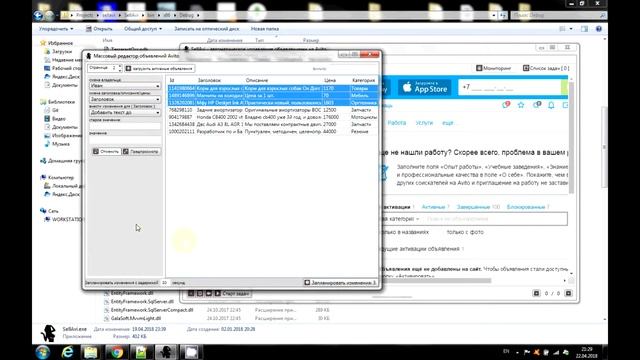Select the HP Deskjet row
This screenshot has height=360, width=640.
pos(273,103)
